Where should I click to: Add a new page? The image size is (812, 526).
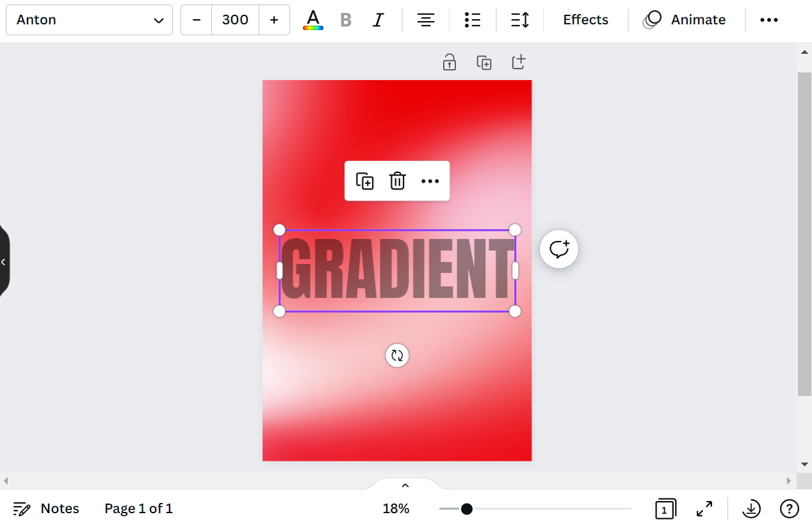pyautogui.click(x=519, y=62)
